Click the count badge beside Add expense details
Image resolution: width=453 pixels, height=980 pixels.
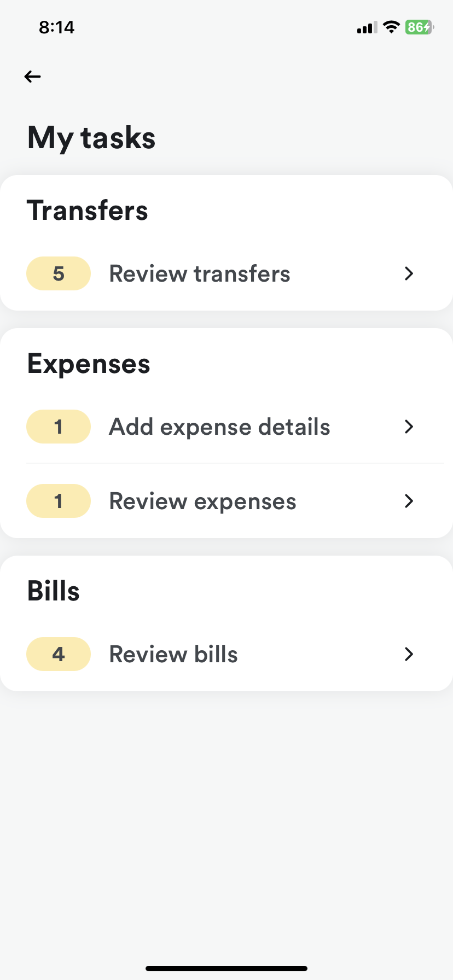(x=59, y=427)
